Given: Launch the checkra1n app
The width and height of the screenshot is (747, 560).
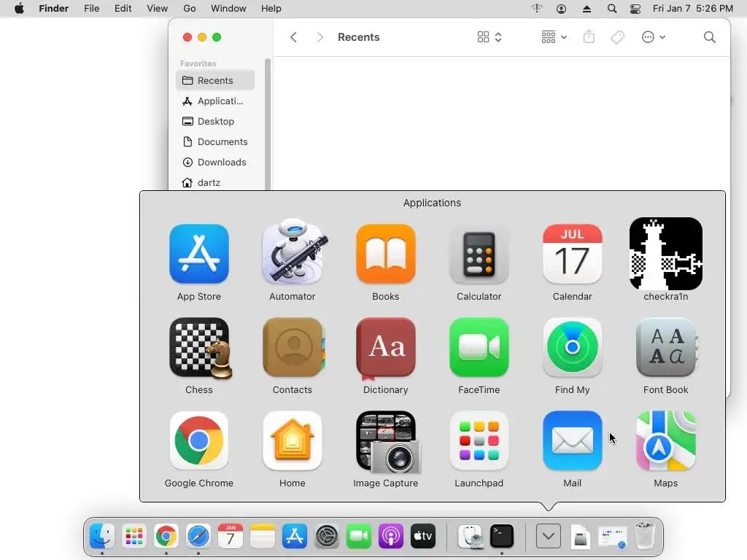Looking at the screenshot, I should point(665,254).
